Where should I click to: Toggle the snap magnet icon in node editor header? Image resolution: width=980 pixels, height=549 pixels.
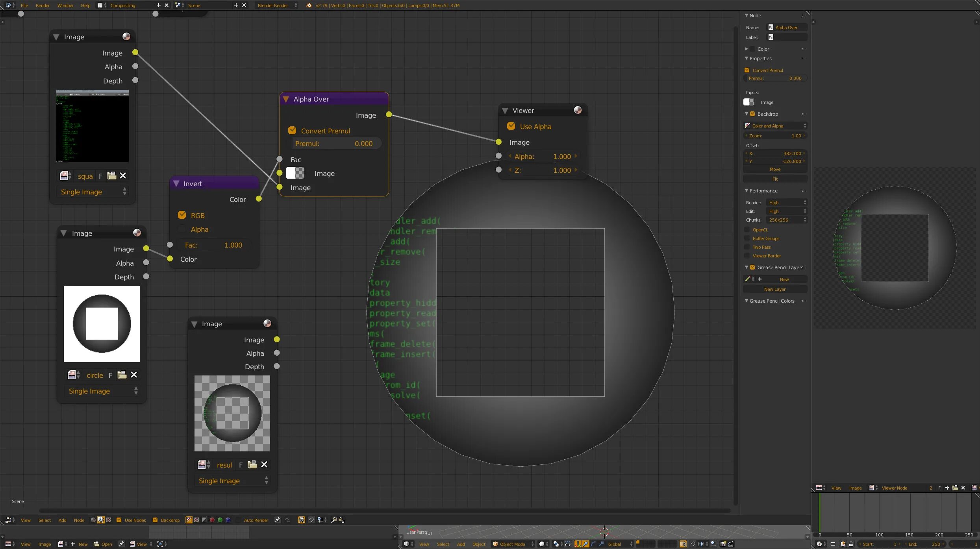point(311,520)
